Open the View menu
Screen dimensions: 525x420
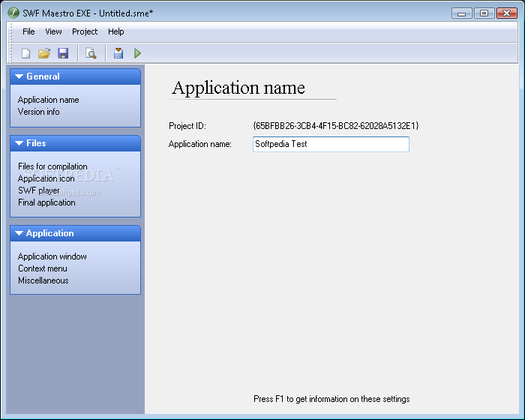(x=53, y=31)
